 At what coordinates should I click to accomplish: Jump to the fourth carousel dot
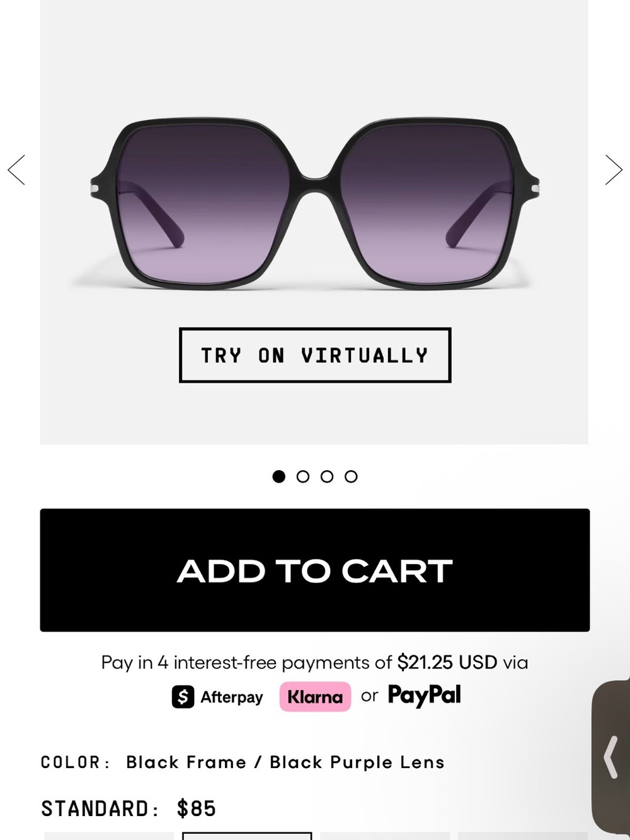pyautogui.click(x=351, y=476)
